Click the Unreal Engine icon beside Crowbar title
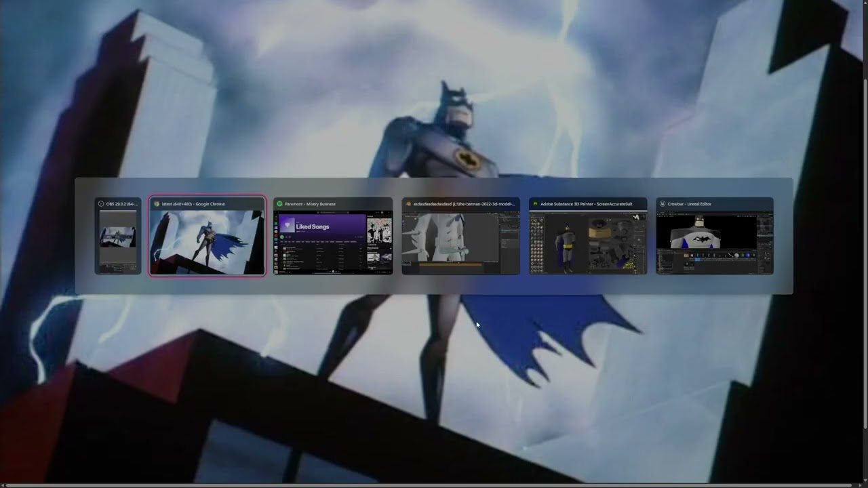 (663, 204)
